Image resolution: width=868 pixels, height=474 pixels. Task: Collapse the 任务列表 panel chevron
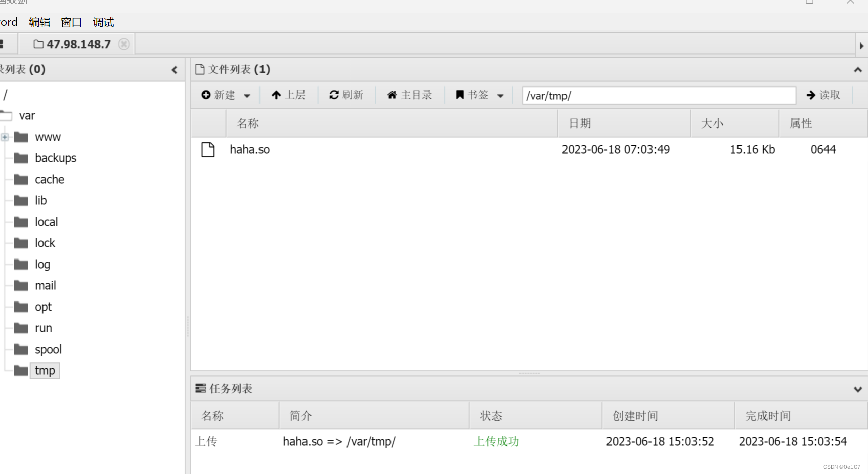(858, 389)
